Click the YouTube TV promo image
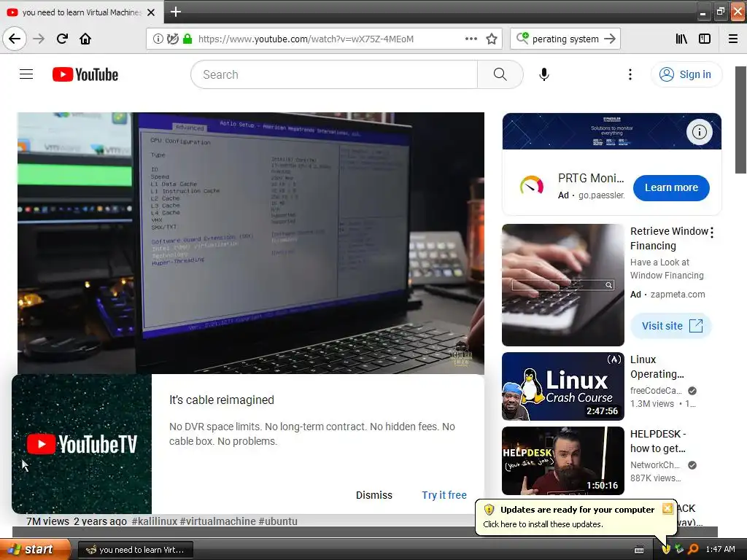 [x=82, y=444]
